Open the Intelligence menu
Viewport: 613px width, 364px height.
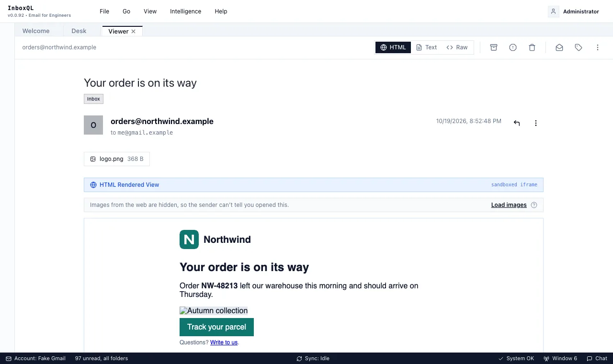(186, 11)
